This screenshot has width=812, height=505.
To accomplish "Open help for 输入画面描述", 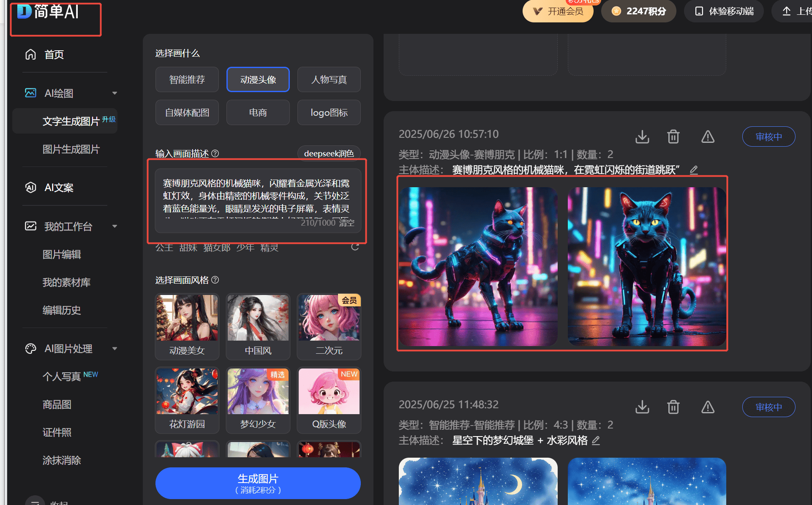I will 215,153.
